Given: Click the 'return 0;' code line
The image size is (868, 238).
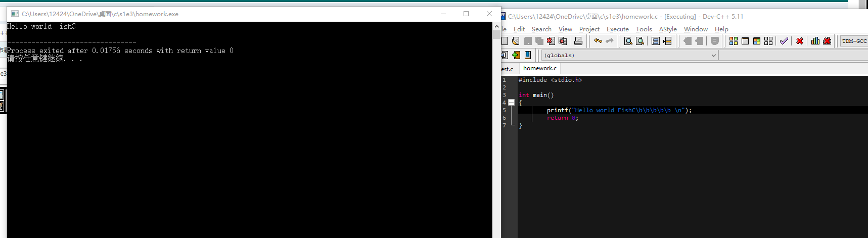Looking at the screenshot, I should coord(562,118).
